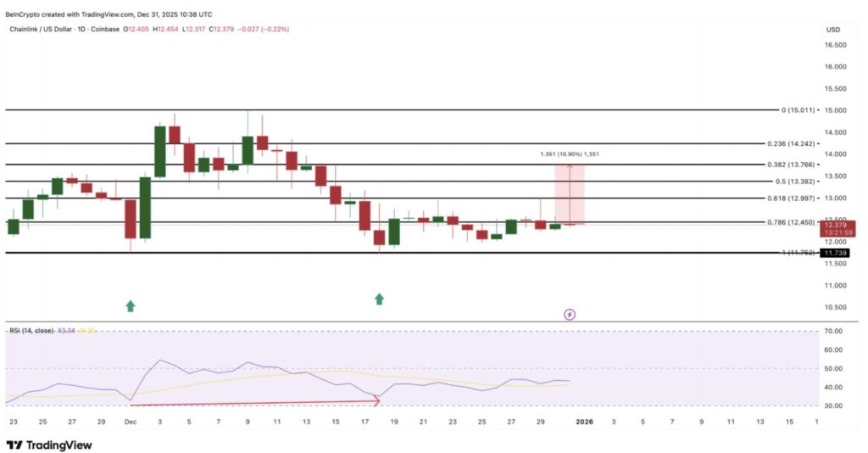Viewport: 868px width, 453px height.
Task: Click the TradingView logo at bottom left
Action: (49, 445)
